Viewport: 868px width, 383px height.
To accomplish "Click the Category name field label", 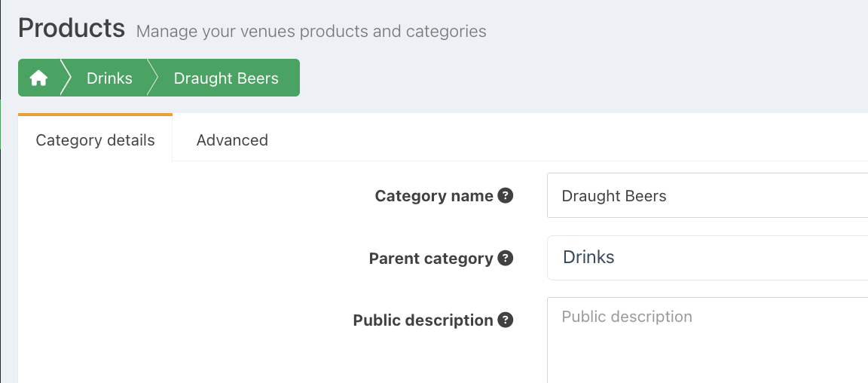I will click(x=434, y=196).
